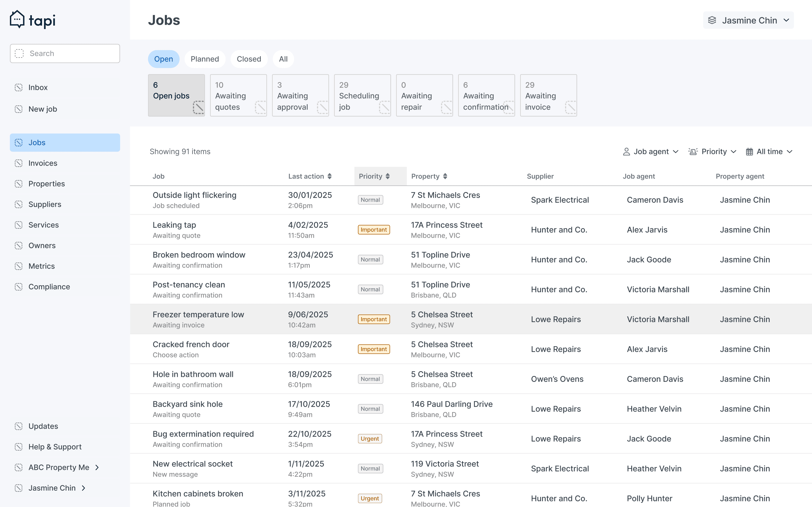The image size is (812, 507).
Task: Click the Urgent badge on Bug extermination
Action: (x=370, y=439)
